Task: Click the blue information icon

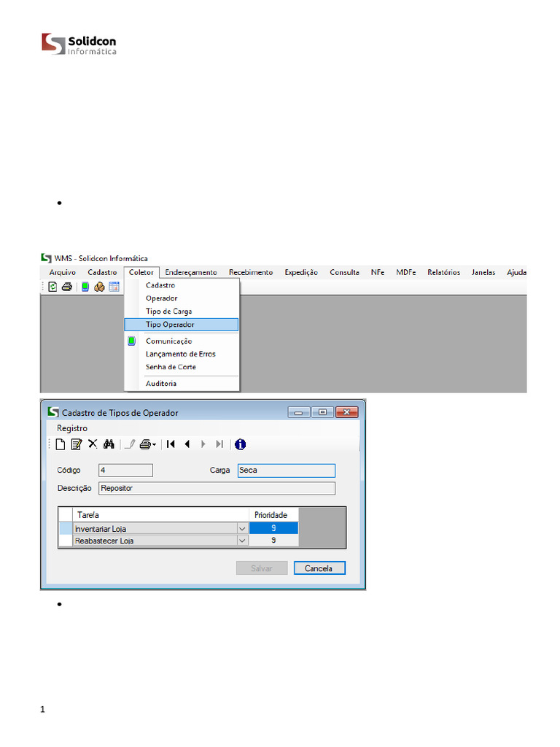Action: click(x=241, y=444)
